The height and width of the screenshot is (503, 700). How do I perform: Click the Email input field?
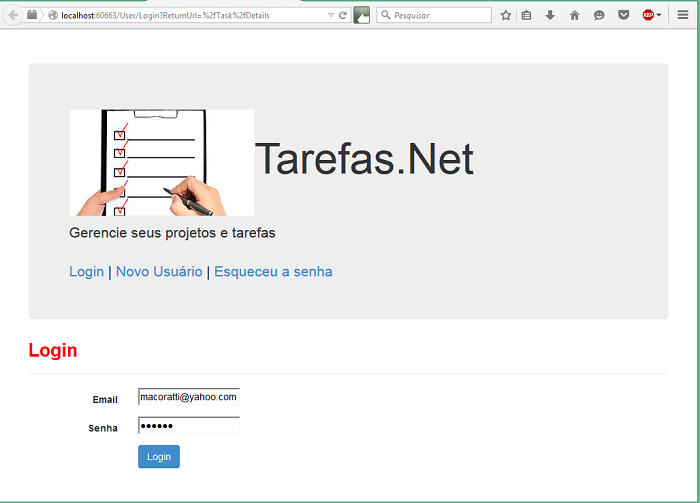(189, 397)
